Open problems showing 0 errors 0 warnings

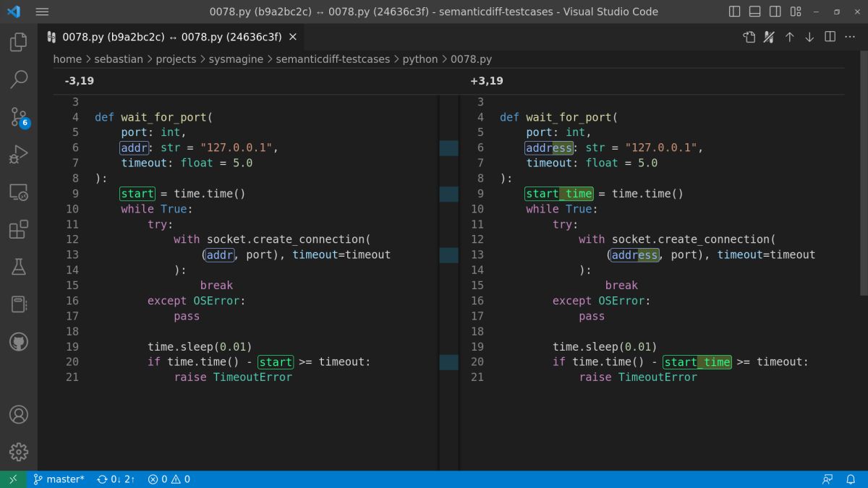169,479
